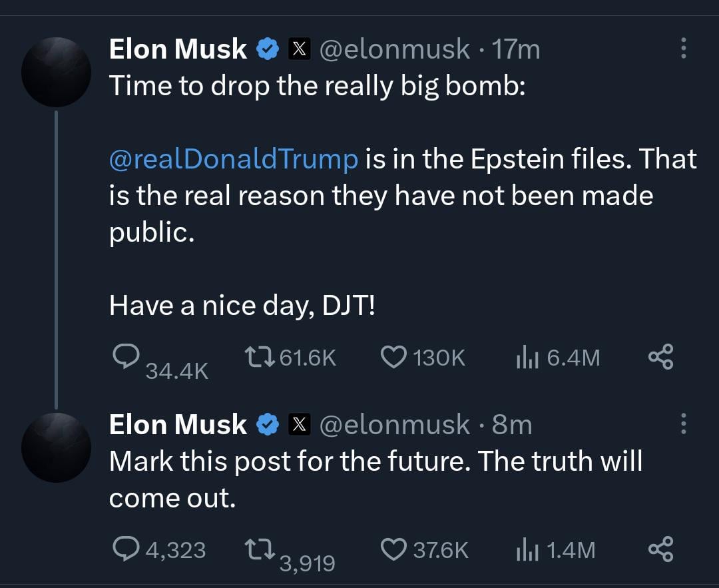Like the post with 37.6K likes
Image resolution: width=719 pixels, height=588 pixels.
click(x=393, y=549)
